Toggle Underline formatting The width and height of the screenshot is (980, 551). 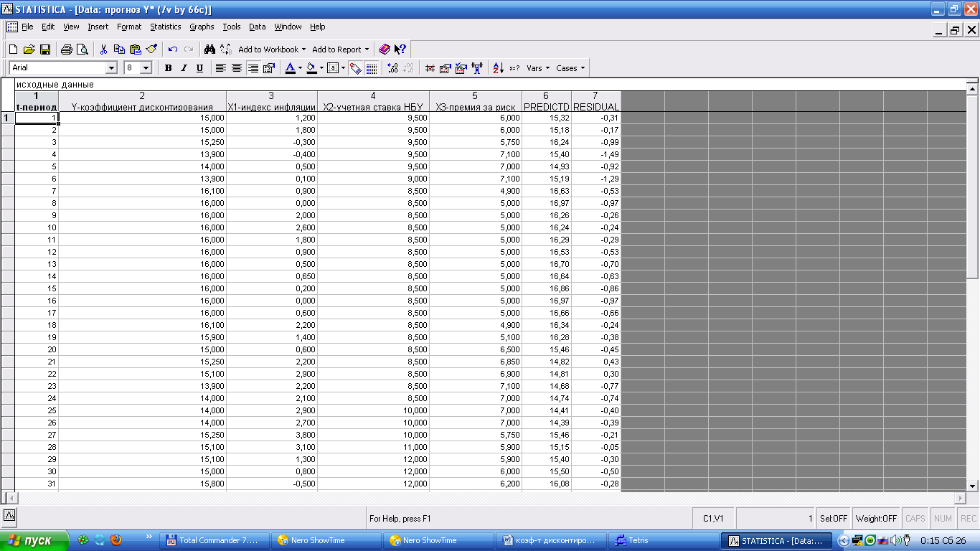[x=199, y=68]
